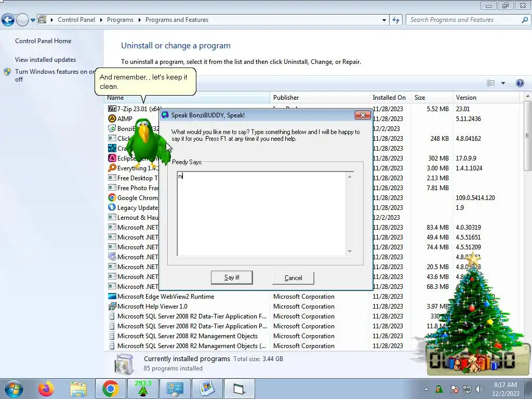Image resolution: width=532 pixels, height=399 pixels.
Task: Open File Explorer from taskbar
Action: click(78, 389)
